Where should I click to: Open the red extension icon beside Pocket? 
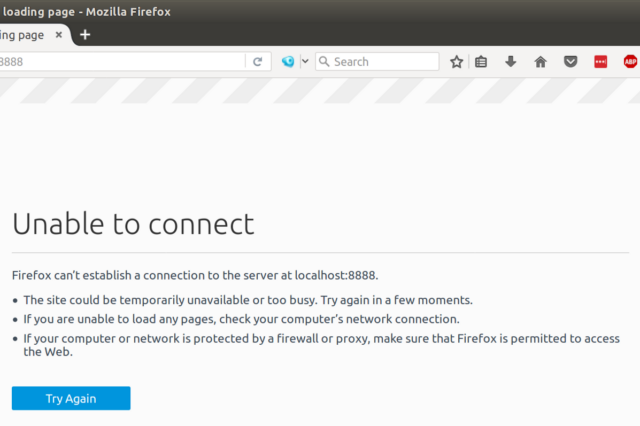tap(600, 62)
